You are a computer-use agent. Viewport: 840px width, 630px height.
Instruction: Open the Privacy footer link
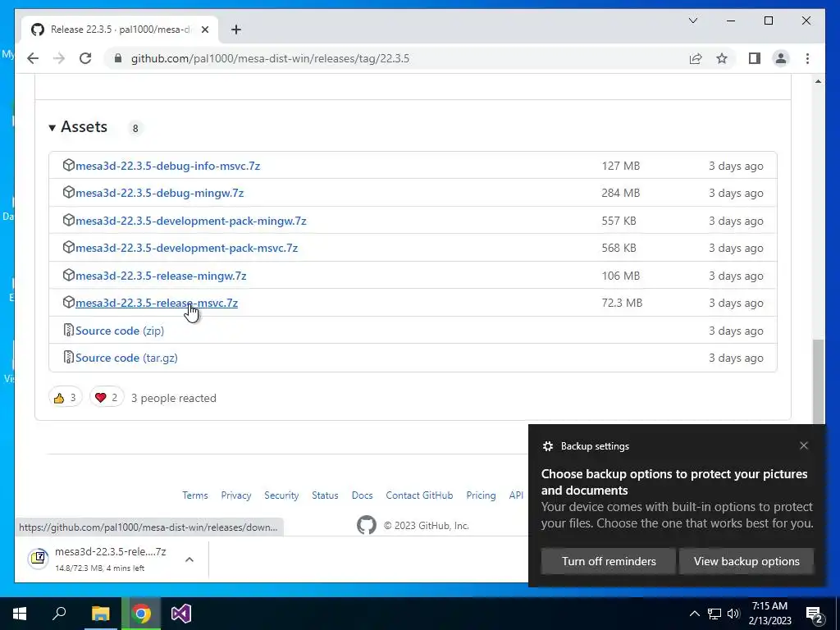[x=236, y=495]
